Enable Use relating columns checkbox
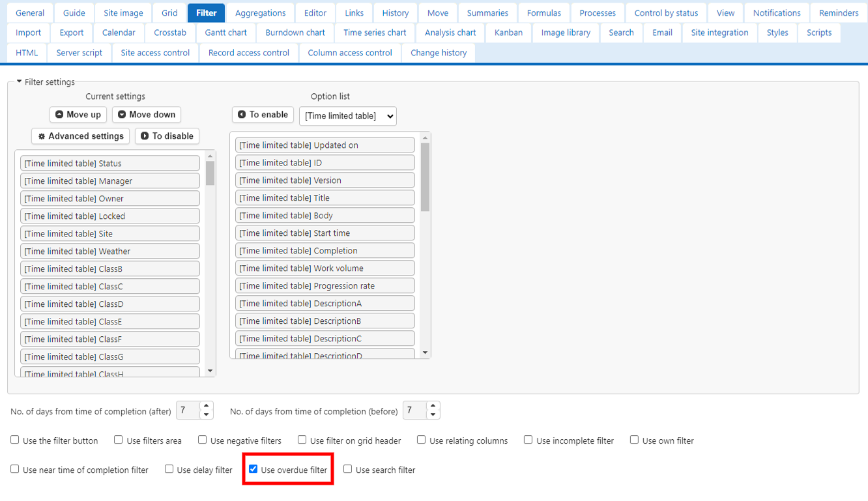This screenshot has height=501, width=868. point(422,440)
